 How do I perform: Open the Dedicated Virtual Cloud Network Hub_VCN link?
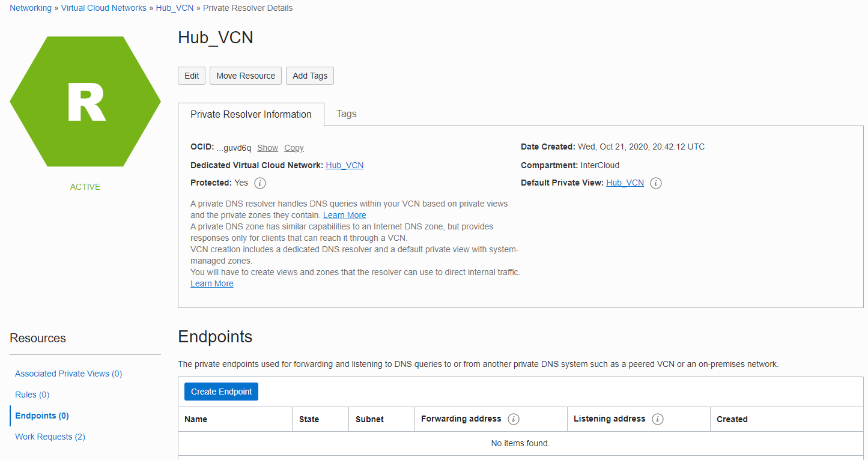(344, 165)
